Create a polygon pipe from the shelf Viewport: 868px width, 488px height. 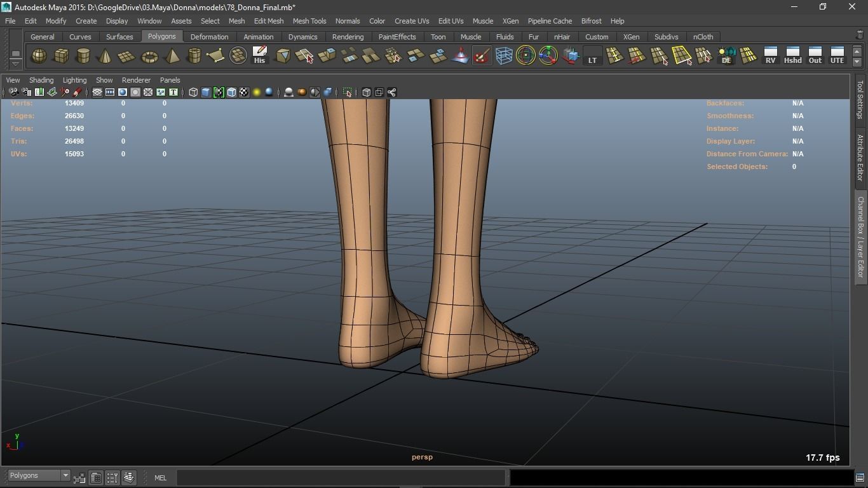pyautogui.click(x=194, y=56)
